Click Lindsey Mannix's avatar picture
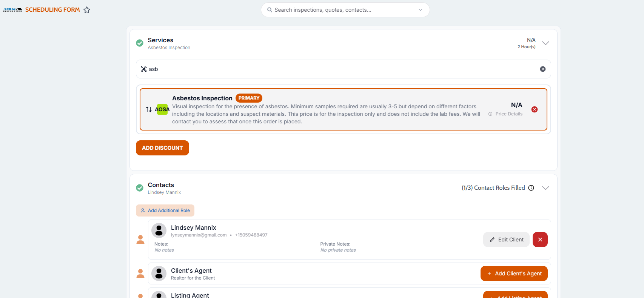 (159, 230)
